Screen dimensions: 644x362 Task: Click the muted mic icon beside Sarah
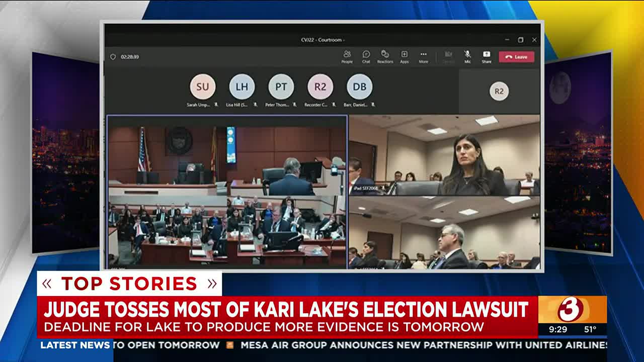point(216,105)
